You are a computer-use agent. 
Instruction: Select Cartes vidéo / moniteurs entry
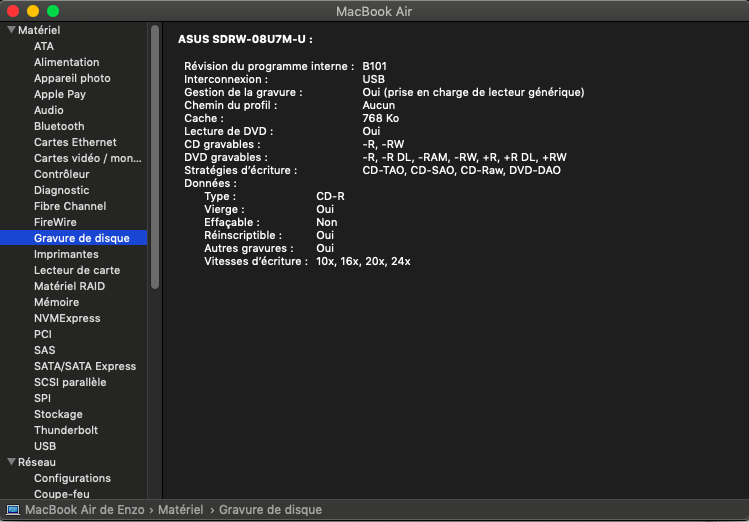tap(87, 158)
